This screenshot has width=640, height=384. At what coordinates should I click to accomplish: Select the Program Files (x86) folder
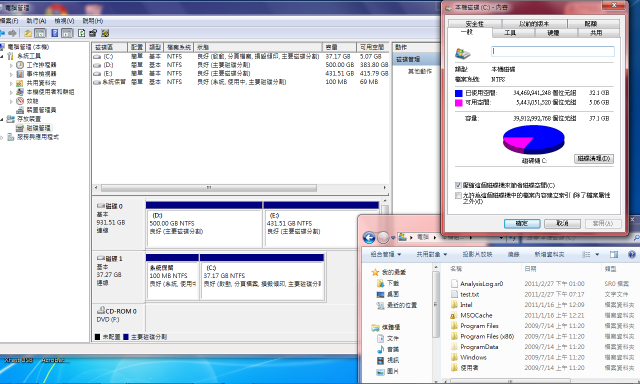(x=487, y=336)
